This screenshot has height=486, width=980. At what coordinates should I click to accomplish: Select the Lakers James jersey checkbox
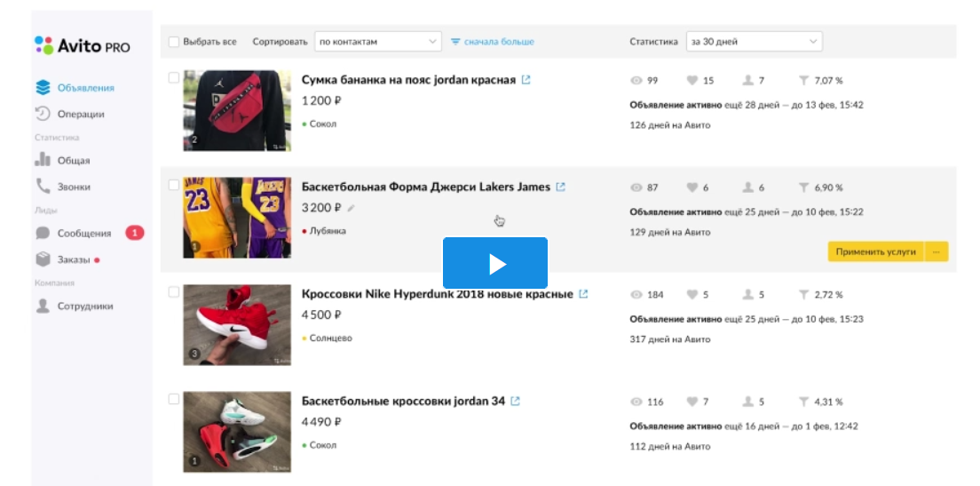click(x=174, y=185)
